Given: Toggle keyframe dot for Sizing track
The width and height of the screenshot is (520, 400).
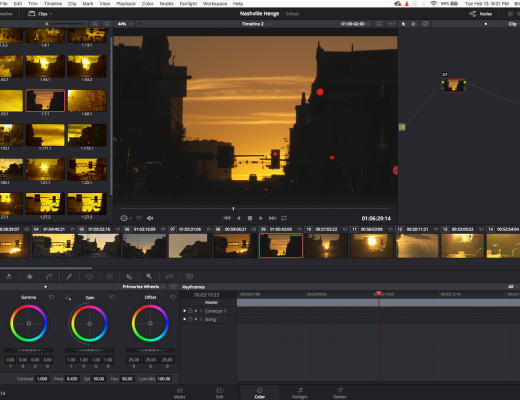Looking at the screenshot, I should pos(184,319).
